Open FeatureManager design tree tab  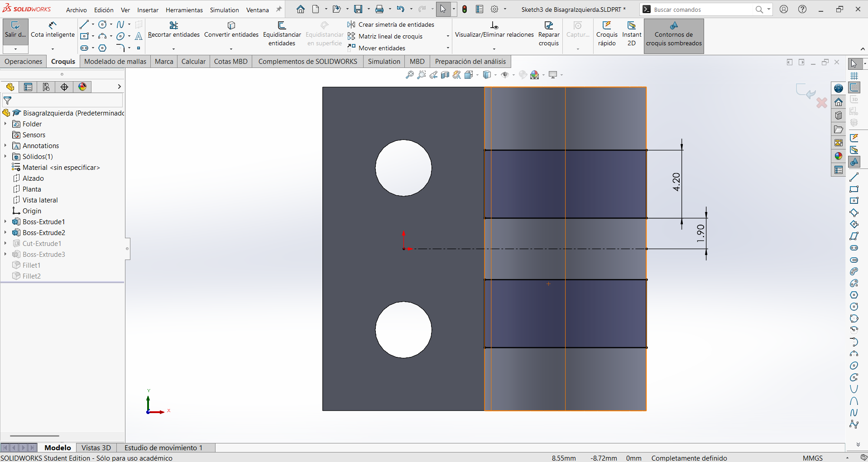pyautogui.click(x=10, y=87)
